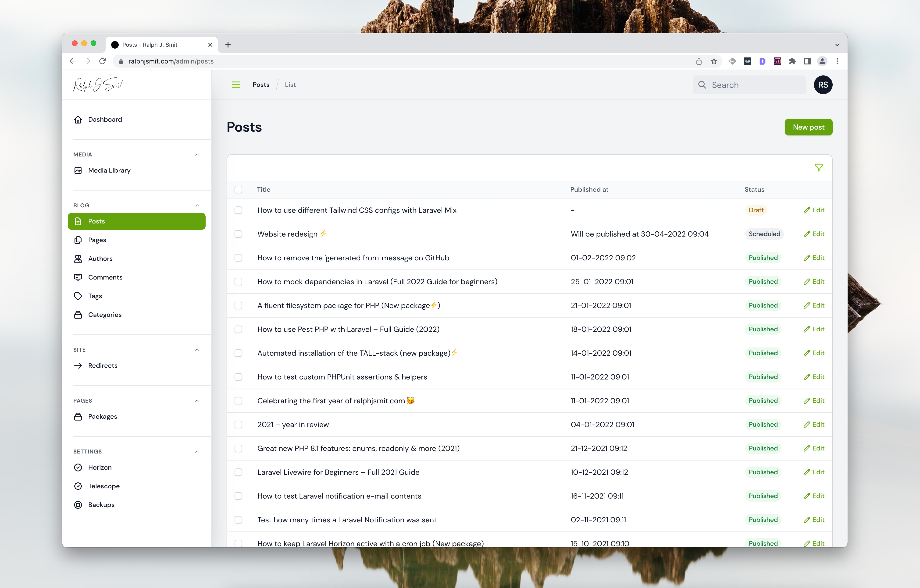The height and width of the screenshot is (588, 920).
Task: Tick checkbox for '2021 – year in review'
Action: [x=238, y=425]
